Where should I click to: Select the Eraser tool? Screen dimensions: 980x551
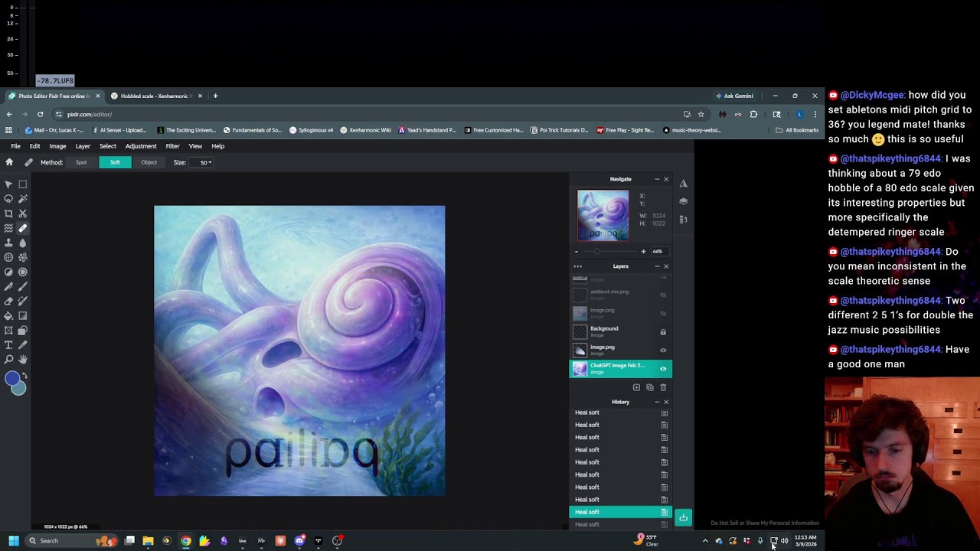click(8, 301)
